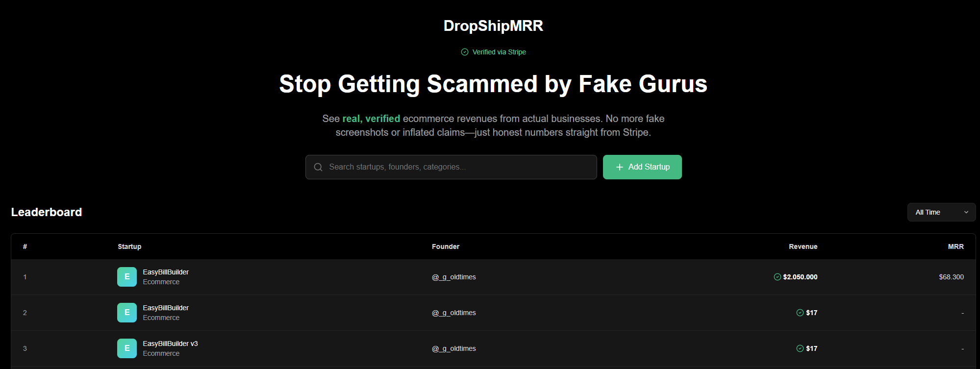Click EasyBillBuilder v3 'E' logo
Screen dimensions: 980x369
tap(127, 348)
